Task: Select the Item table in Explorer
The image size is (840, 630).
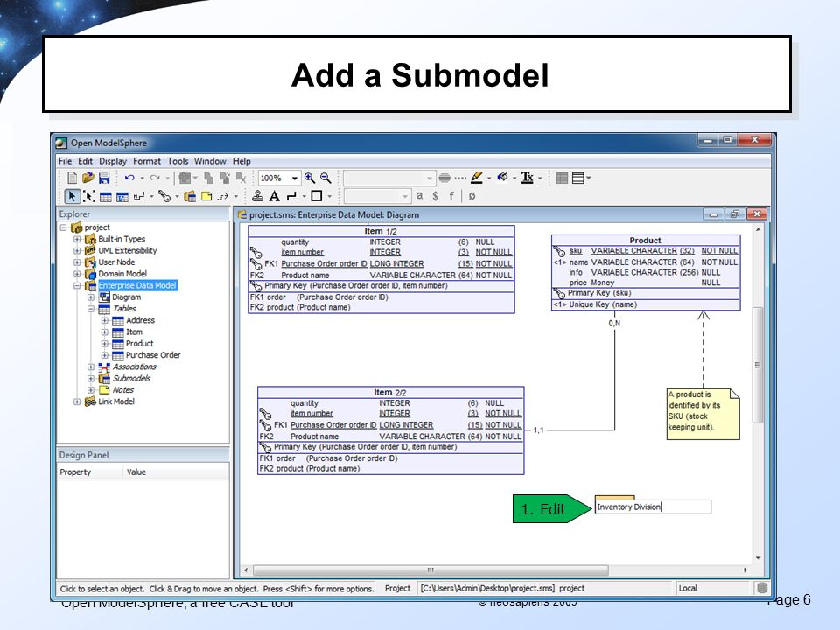Action: click(x=134, y=332)
